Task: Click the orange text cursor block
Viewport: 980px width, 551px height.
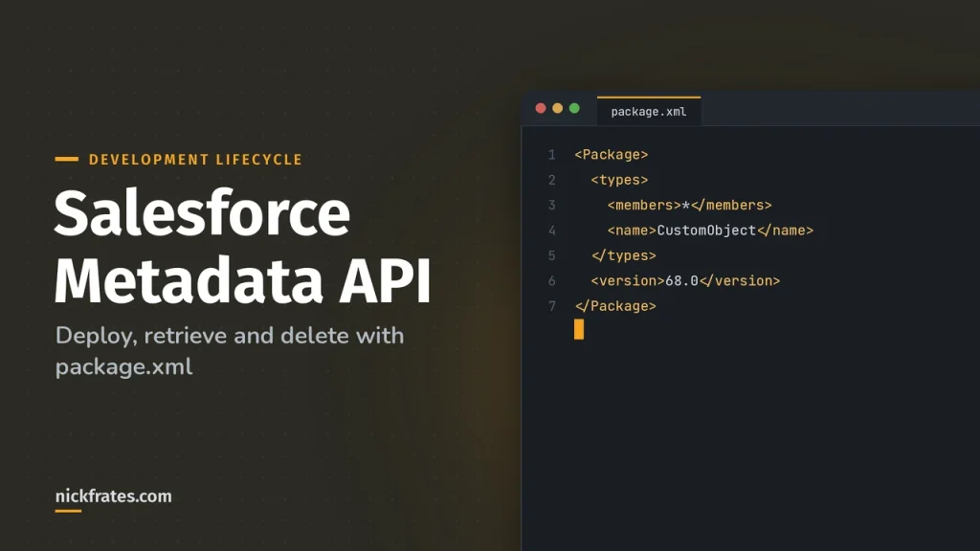Action: point(579,329)
